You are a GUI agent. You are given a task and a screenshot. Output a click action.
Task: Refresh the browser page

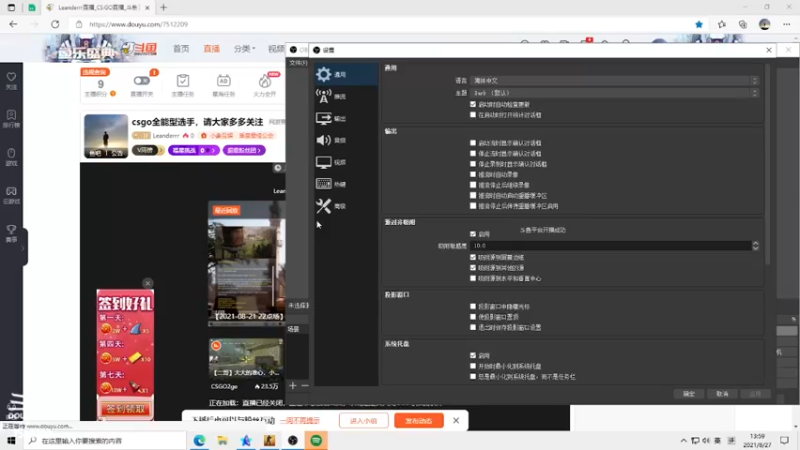point(55,24)
